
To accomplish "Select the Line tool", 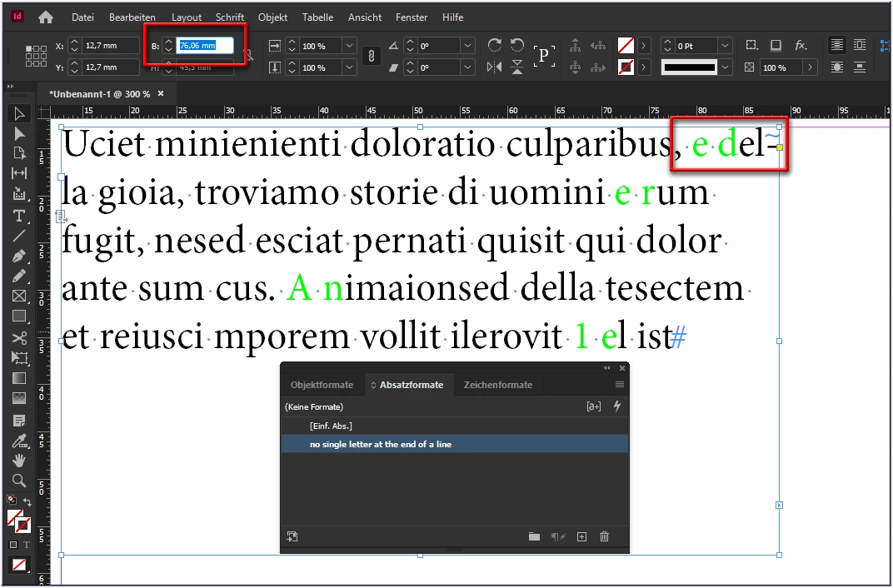I will (x=19, y=236).
